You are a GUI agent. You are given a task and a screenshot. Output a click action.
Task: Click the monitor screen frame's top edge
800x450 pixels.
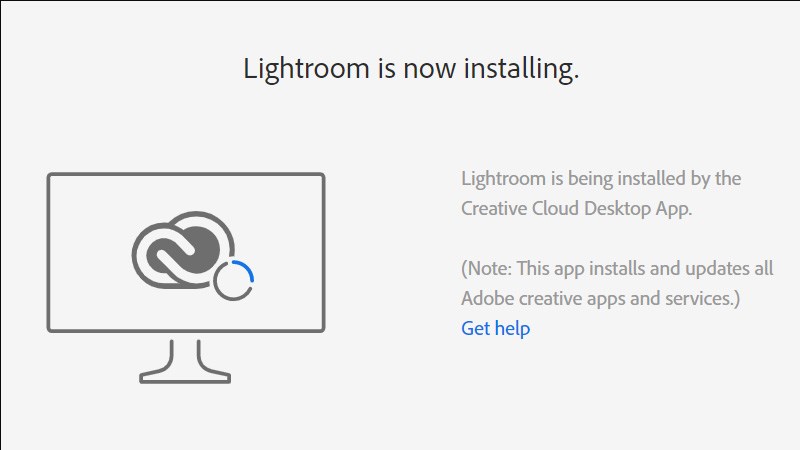pos(186,176)
